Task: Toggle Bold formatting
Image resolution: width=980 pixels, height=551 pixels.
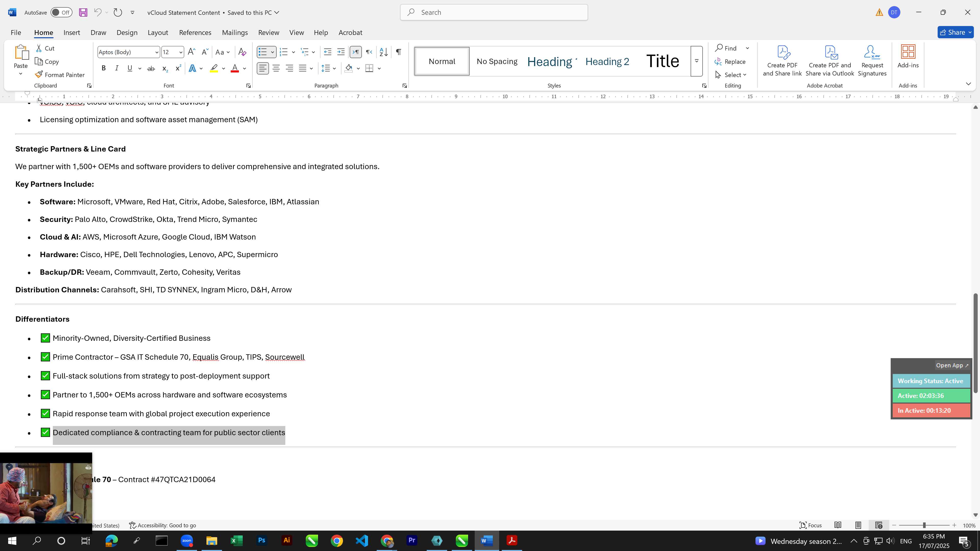Action: click(103, 68)
